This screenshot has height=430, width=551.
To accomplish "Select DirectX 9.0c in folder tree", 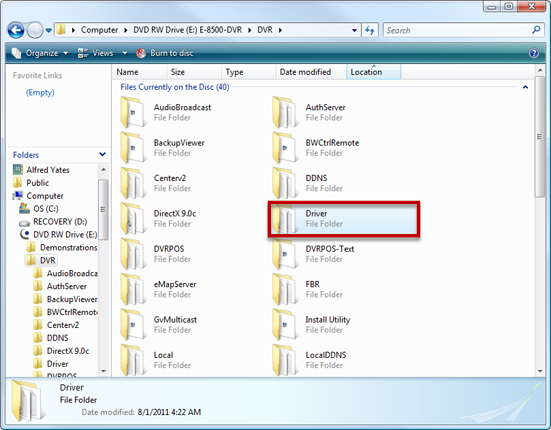I will (x=61, y=351).
